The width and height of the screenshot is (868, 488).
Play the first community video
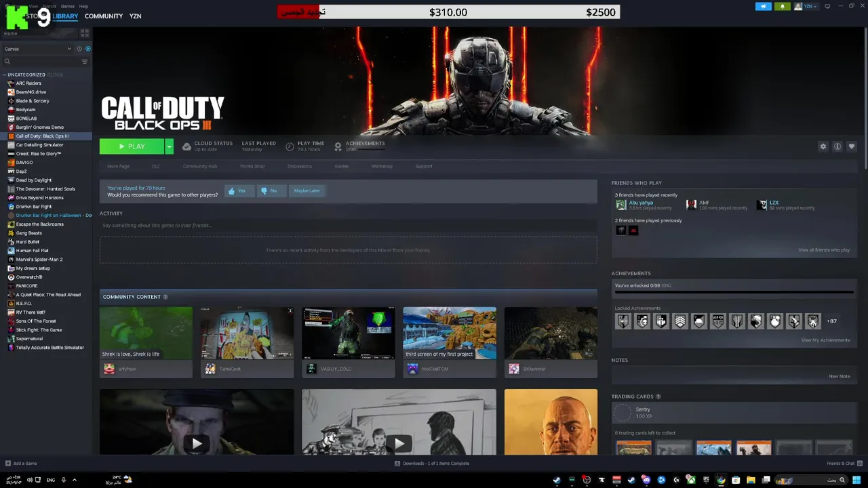(x=197, y=443)
